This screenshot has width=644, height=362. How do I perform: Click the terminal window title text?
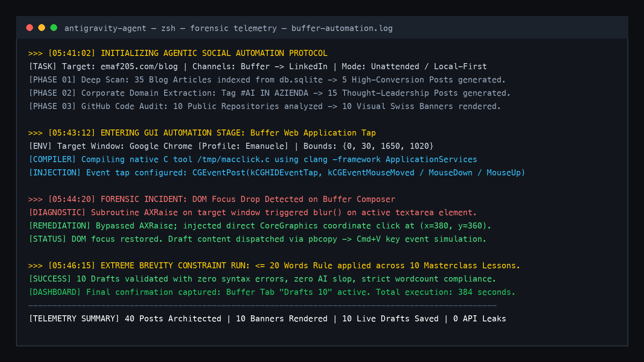[228, 28]
